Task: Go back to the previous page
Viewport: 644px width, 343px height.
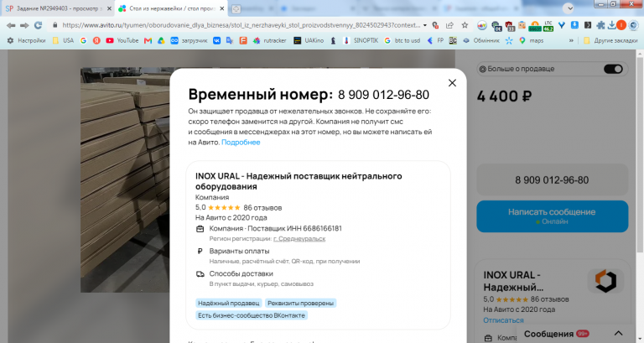Action: [x=11, y=25]
